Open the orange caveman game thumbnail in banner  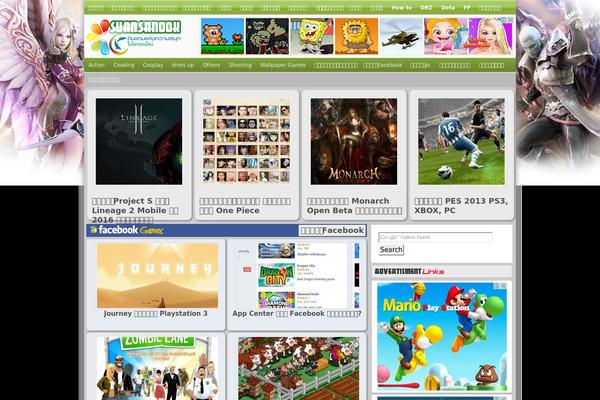click(x=357, y=36)
